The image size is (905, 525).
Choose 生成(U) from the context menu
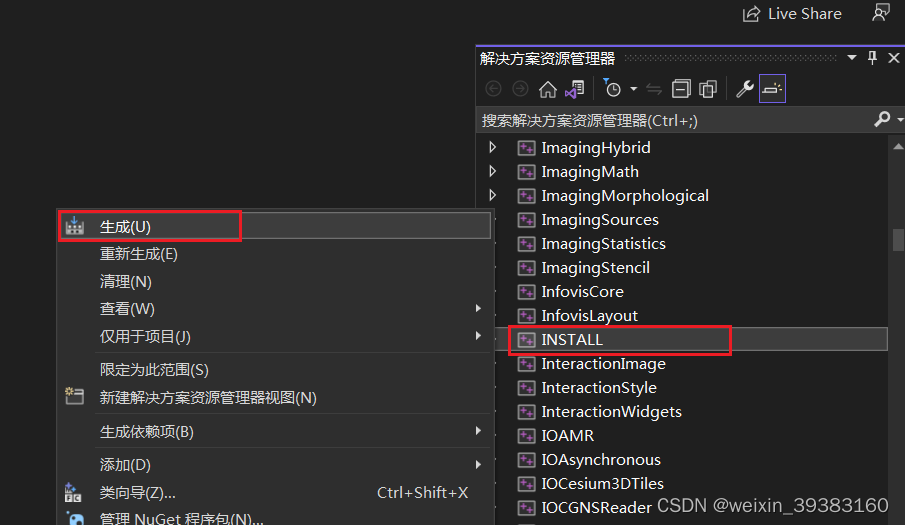(x=275, y=226)
